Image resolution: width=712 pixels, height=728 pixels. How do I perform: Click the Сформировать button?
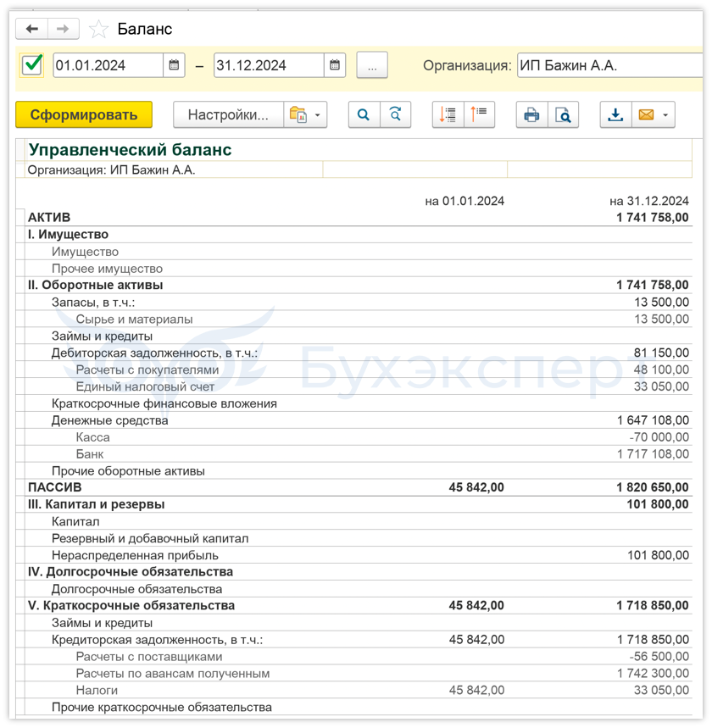[84, 114]
